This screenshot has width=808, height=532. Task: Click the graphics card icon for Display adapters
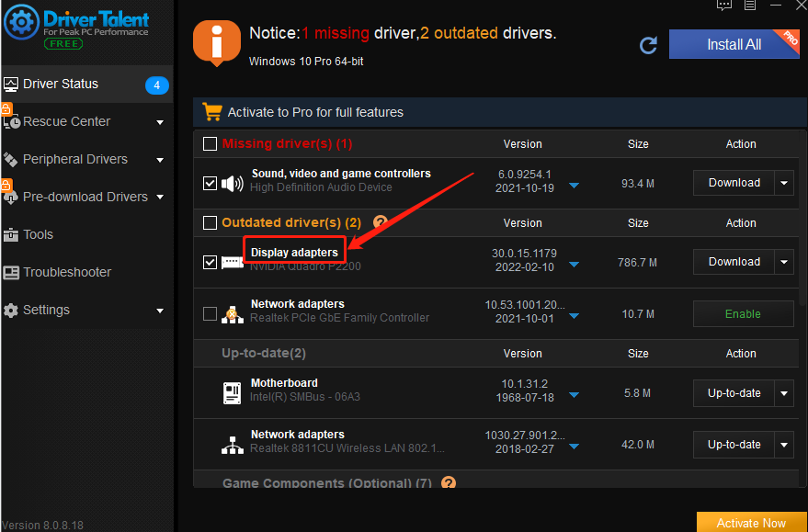[x=232, y=263]
